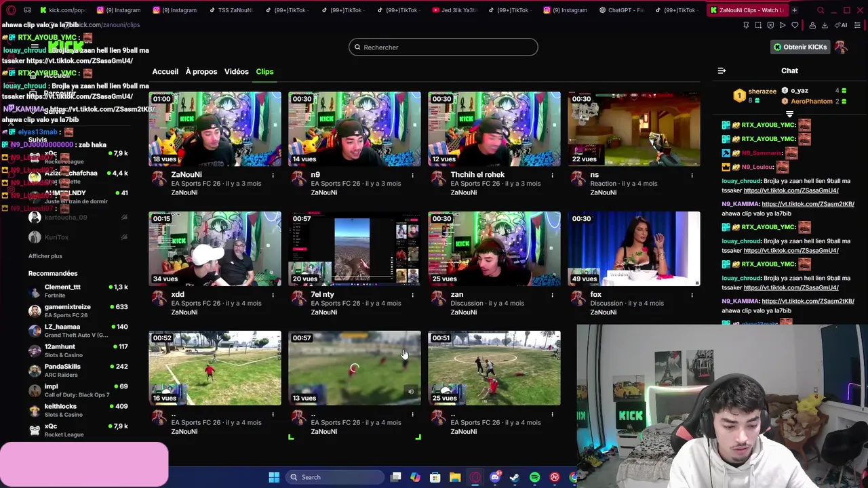Open the browser downloads icon
The image size is (868, 488).
825,25
